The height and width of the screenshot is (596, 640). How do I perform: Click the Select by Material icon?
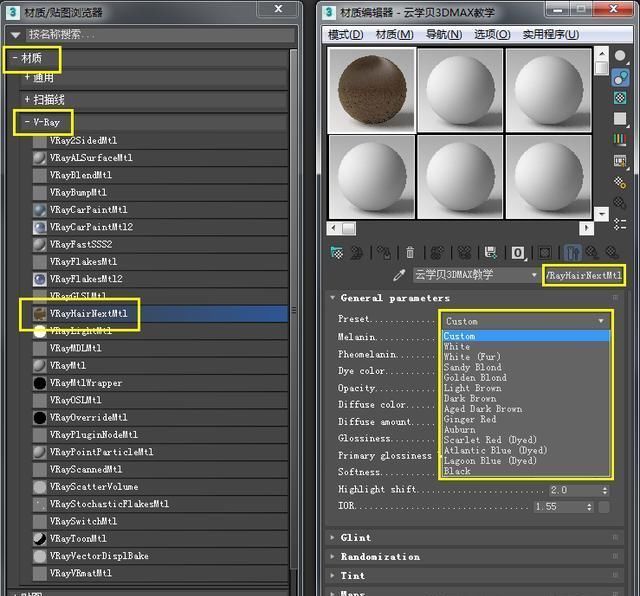coord(620,203)
